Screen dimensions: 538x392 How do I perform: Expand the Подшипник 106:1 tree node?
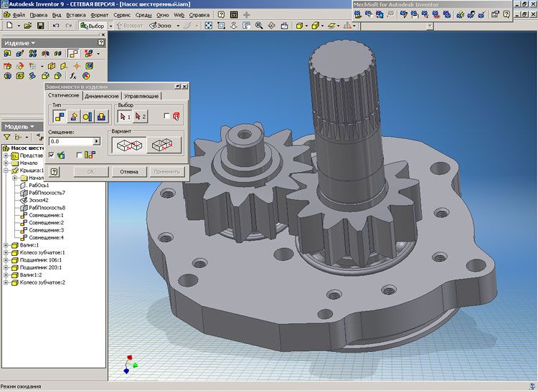click(6, 260)
